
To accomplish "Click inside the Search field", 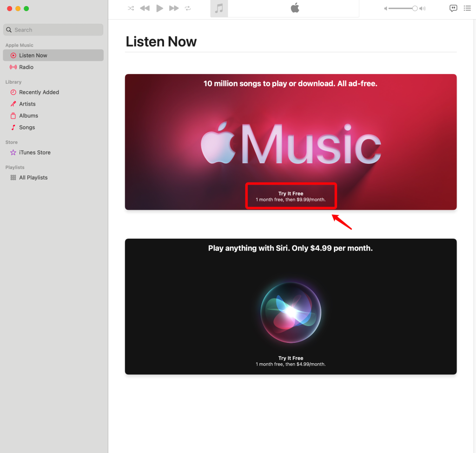I will 53,29.
